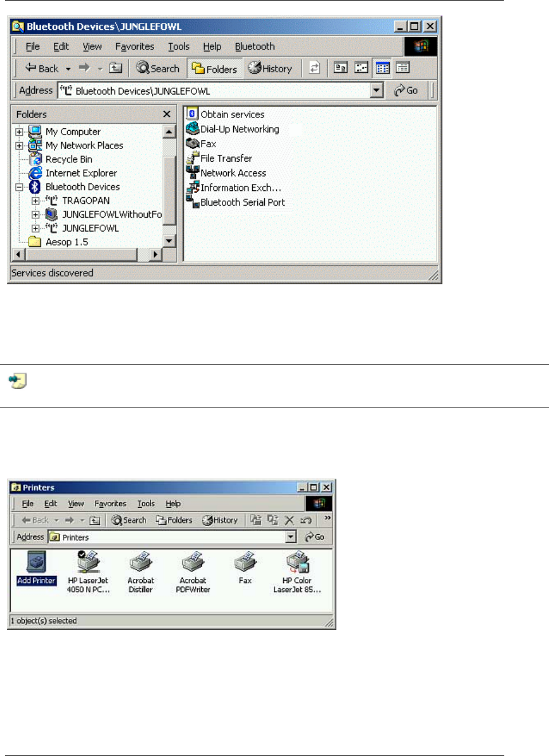549x756 pixels.
Task: Open the Bluetooth menu
Action: point(254,46)
